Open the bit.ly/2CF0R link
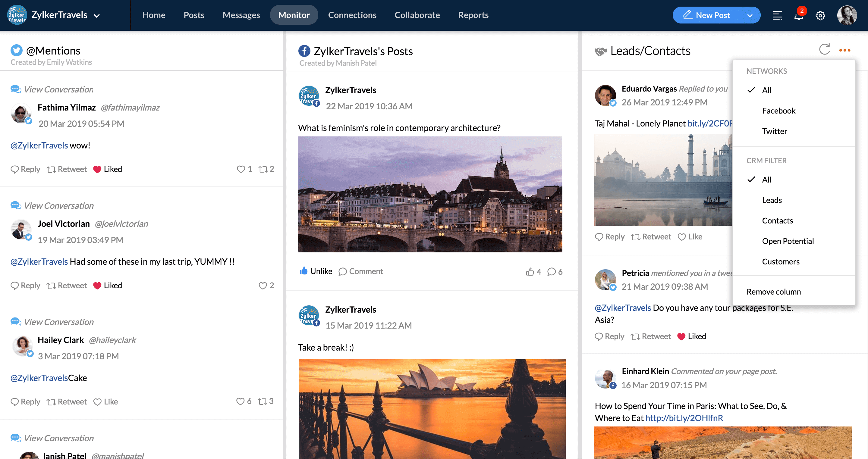Viewport: 868px width, 459px height. coord(710,123)
